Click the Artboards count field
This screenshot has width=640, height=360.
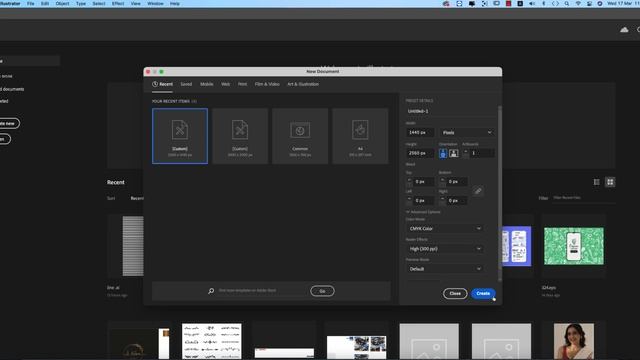482,153
